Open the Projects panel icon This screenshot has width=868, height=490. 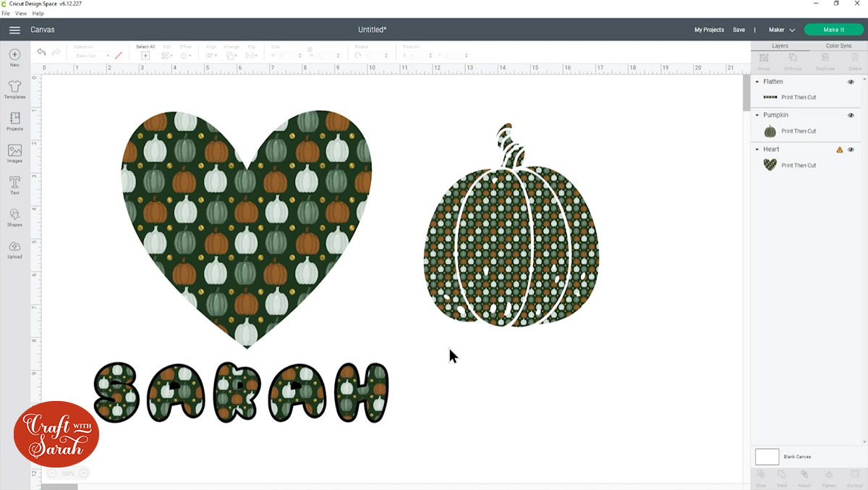click(14, 121)
